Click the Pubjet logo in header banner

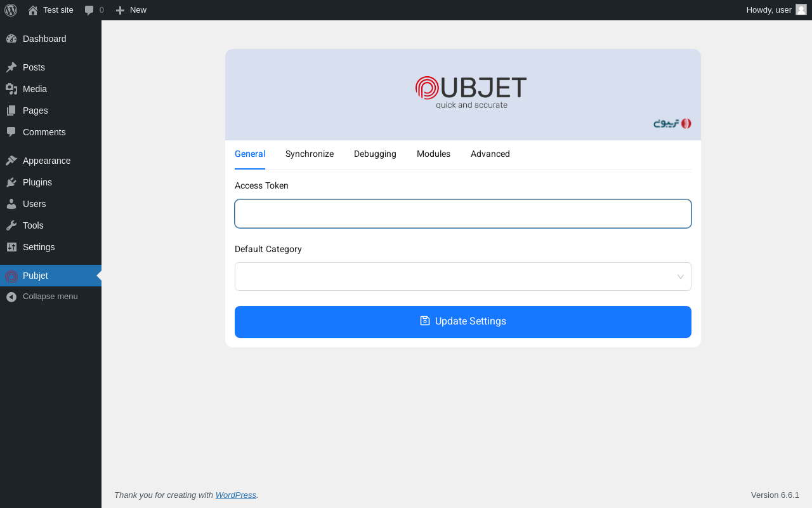click(x=471, y=93)
